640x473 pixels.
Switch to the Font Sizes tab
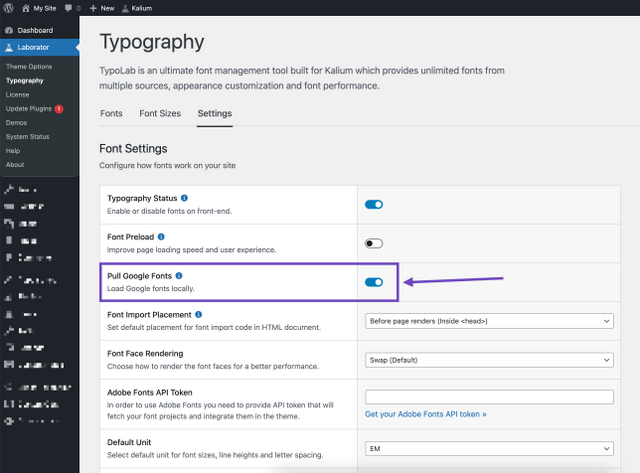(x=160, y=114)
